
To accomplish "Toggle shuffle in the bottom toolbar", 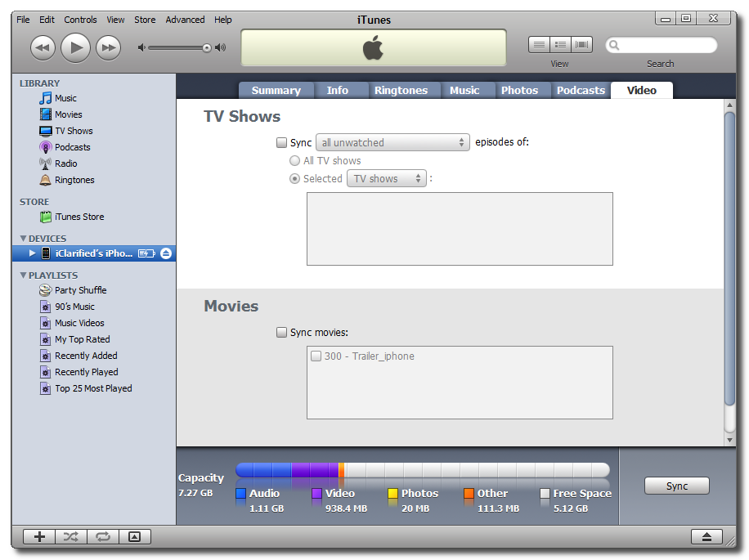I will point(70,537).
